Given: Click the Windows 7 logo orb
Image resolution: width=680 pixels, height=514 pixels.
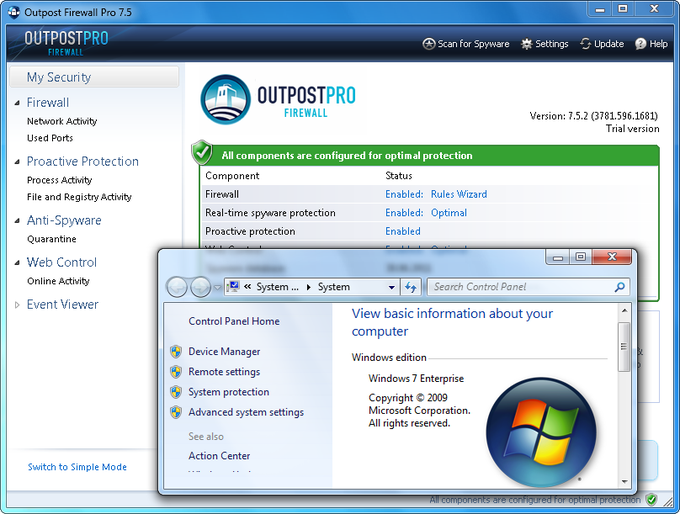Looking at the screenshot, I should tap(541, 432).
